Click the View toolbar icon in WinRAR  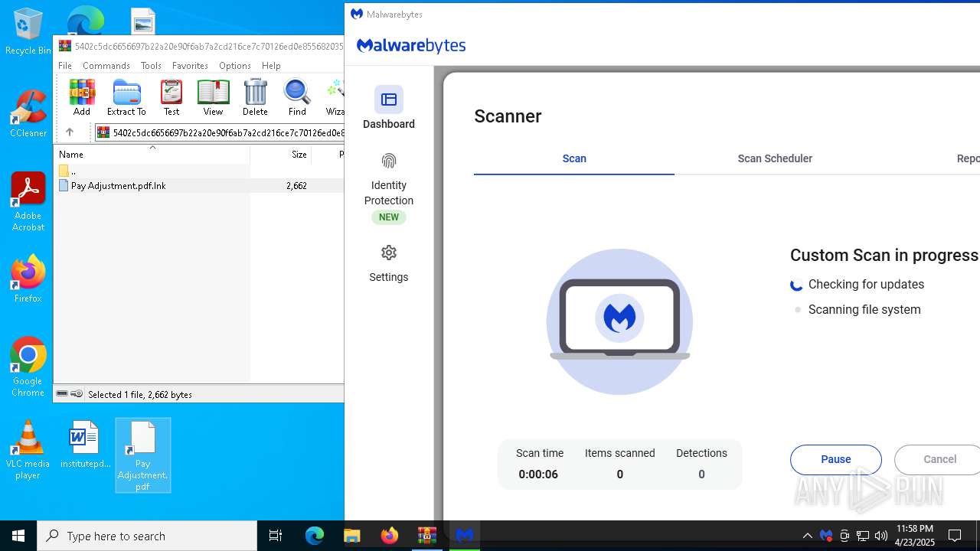pyautogui.click(x=213, y=97)
